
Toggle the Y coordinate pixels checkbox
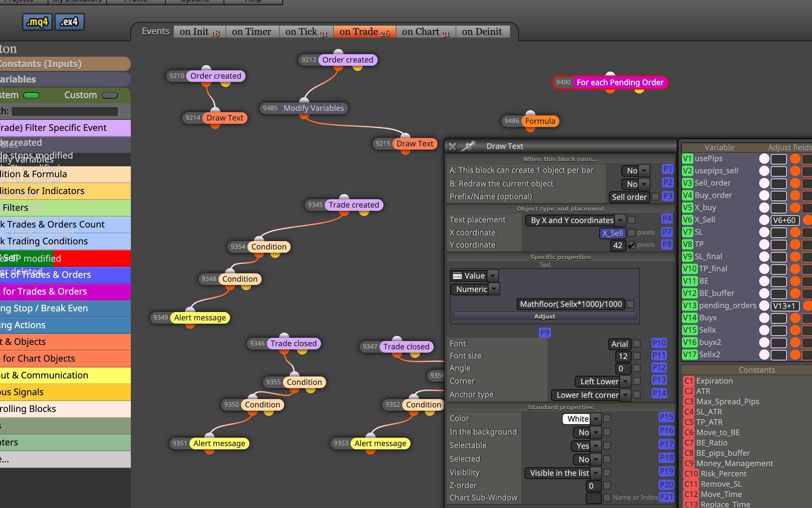point(631,245)
